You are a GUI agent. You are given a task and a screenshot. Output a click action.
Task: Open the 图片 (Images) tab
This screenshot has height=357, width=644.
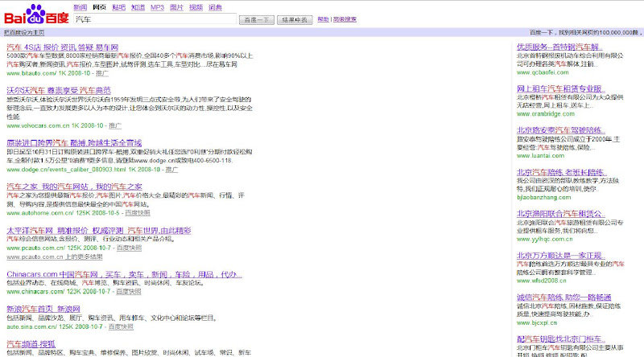(x=176, y=7)
